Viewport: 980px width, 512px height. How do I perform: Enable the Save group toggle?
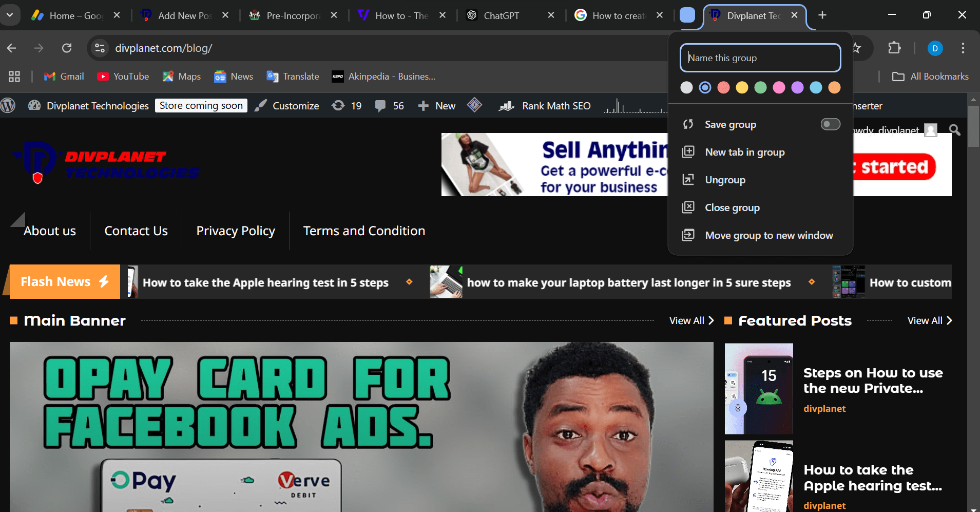point(830,124)
